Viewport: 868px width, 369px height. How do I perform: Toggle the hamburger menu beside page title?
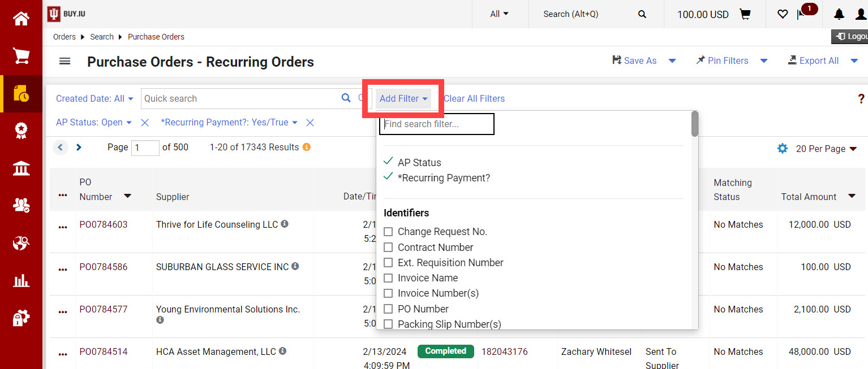point(65,61)
